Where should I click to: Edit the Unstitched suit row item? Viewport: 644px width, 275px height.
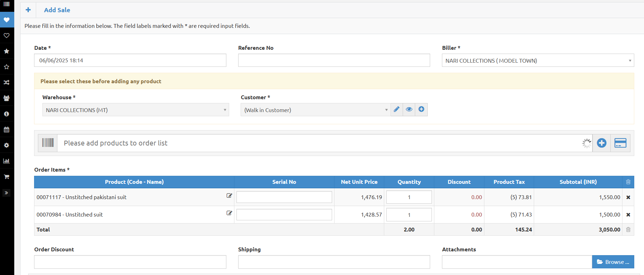click(229, 213)
